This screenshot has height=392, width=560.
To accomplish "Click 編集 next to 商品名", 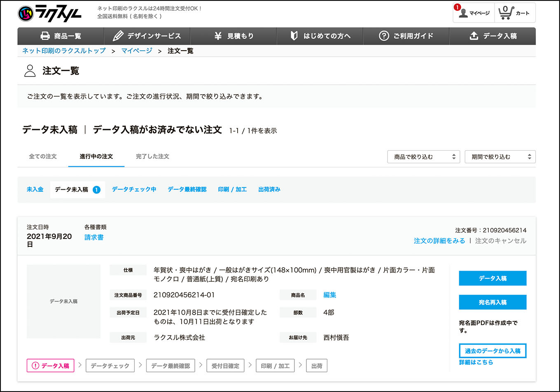I will tap(330, 295).
